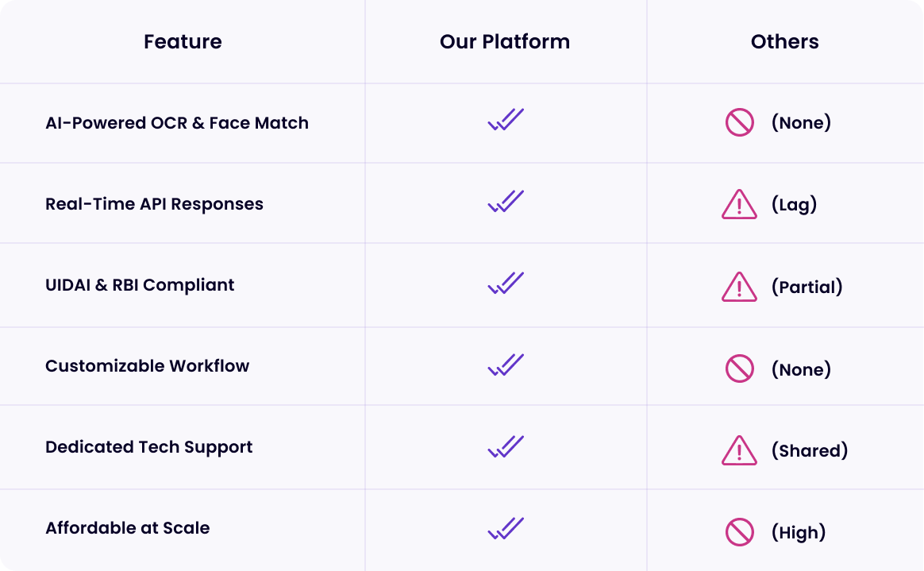
Task: Select the Our Platform column header
Action: pos(505,42)
